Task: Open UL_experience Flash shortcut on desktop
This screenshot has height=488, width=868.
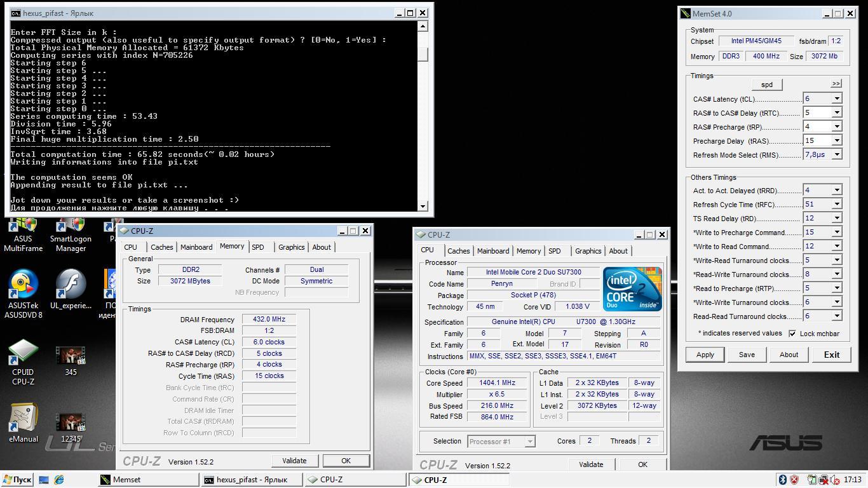Action: pos(71,290)
